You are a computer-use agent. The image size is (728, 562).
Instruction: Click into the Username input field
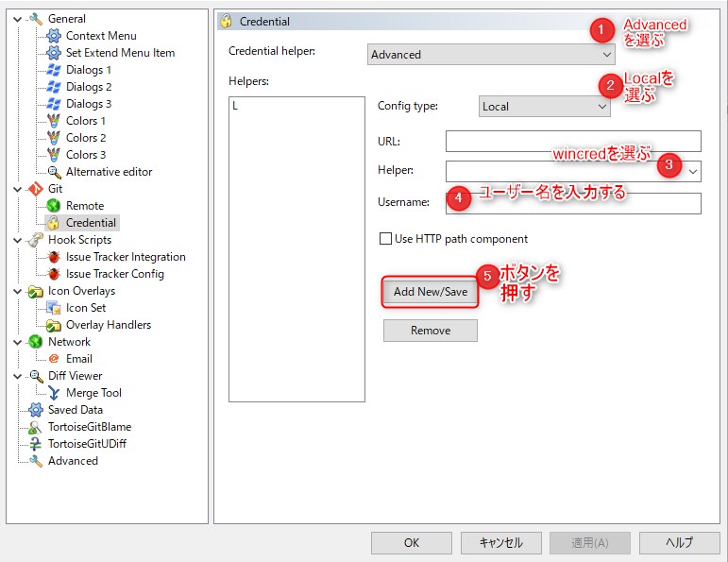point(573,203)
